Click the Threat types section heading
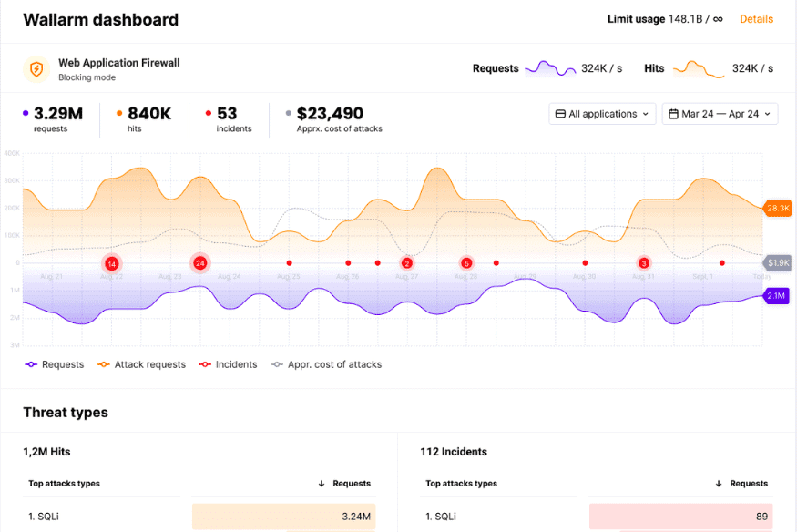 (66, 412)
